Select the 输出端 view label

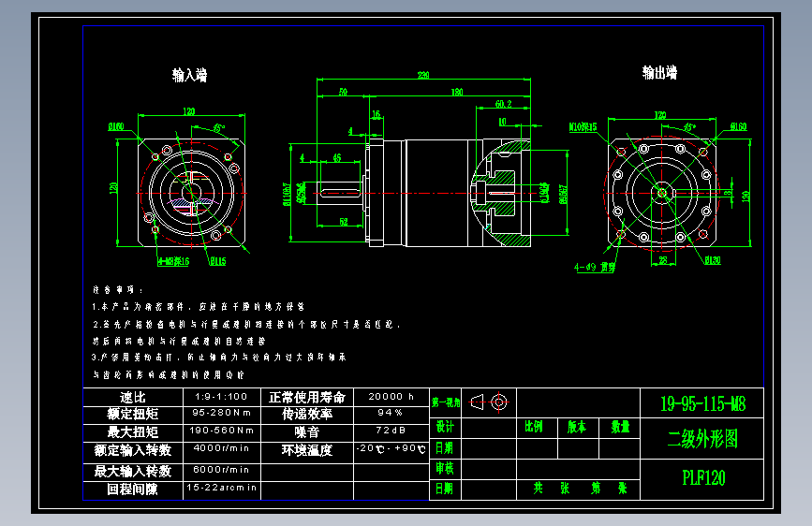point(659,72)
